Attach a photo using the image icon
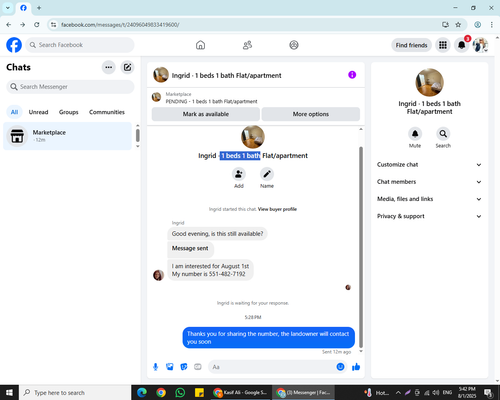This screenshot has width=500, height=400. 170,367
